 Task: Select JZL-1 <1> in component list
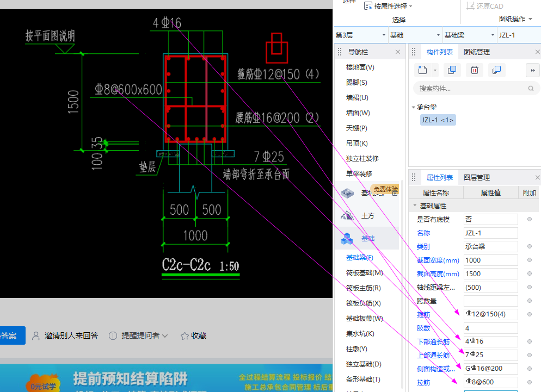point(438,120)
